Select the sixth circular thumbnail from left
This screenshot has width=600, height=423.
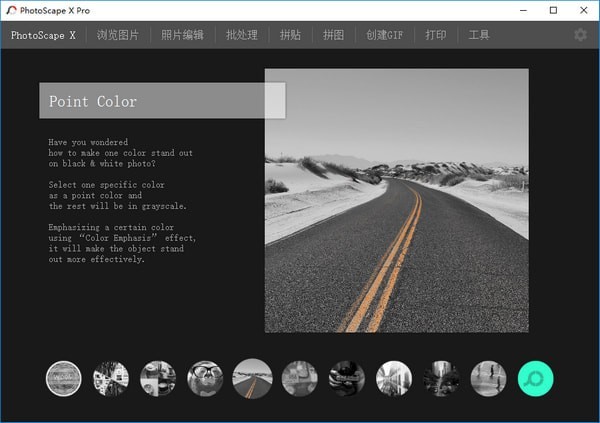(x=299, y=378)
